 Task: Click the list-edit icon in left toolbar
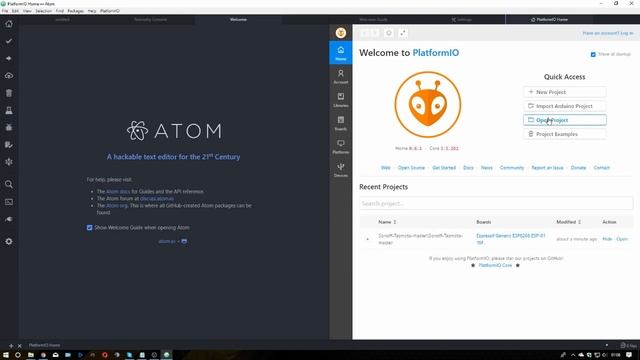(9, 145)
